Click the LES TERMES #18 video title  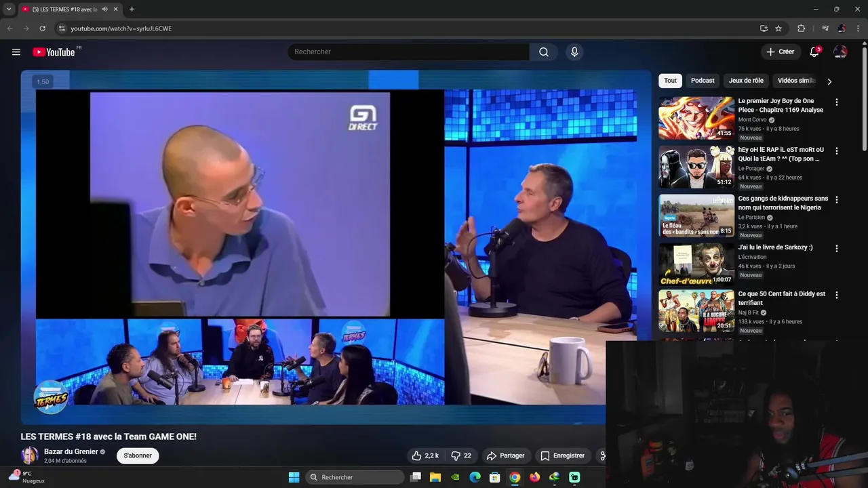tap(108, 436)
